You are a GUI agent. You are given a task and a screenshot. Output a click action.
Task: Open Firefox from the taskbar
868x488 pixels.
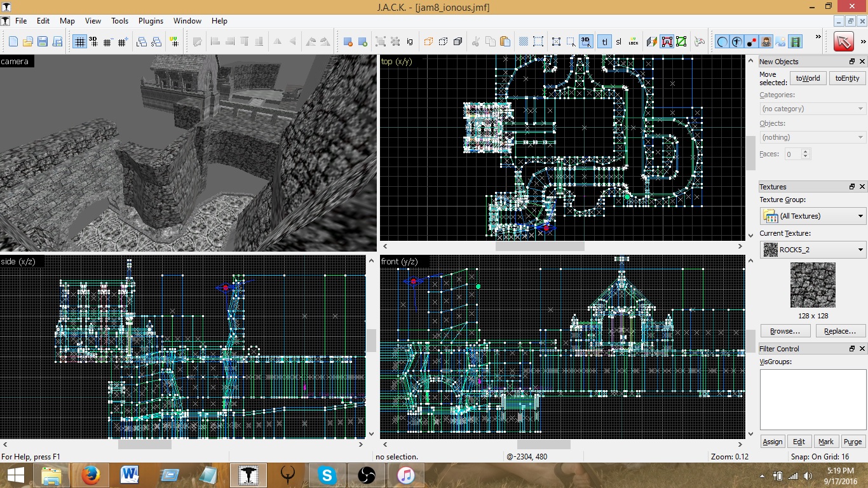pyautogui.click(x=90, y=475)
